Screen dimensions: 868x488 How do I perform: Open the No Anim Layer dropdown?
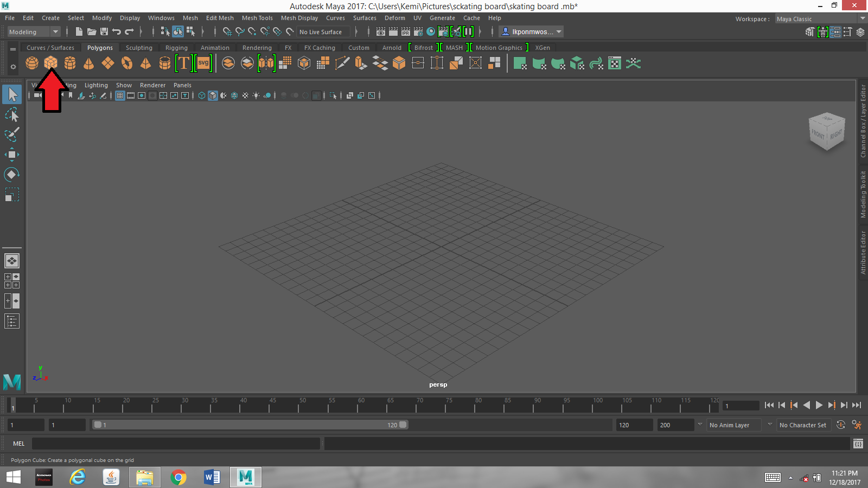click(729, 425)
